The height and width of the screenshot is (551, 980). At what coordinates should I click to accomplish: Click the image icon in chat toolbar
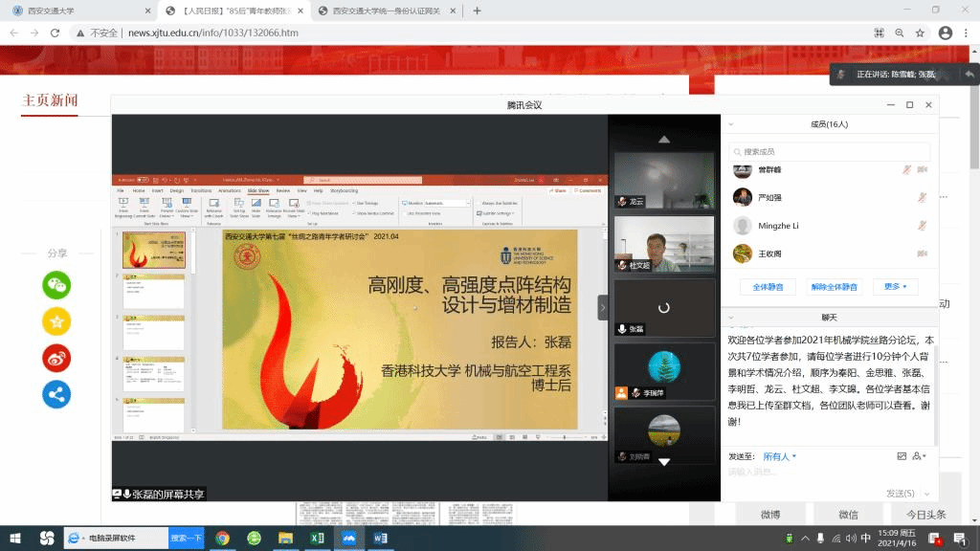click(x=901, y=456)
